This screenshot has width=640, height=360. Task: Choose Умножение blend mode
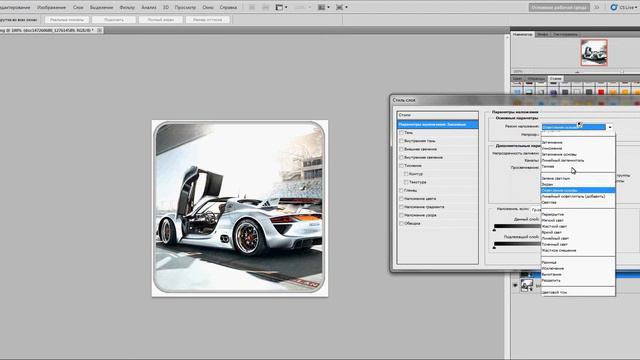point(578,149)
